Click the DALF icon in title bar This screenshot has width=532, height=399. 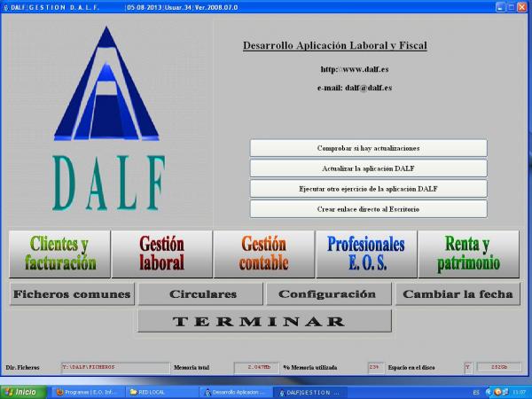click(x=5, y=7)
